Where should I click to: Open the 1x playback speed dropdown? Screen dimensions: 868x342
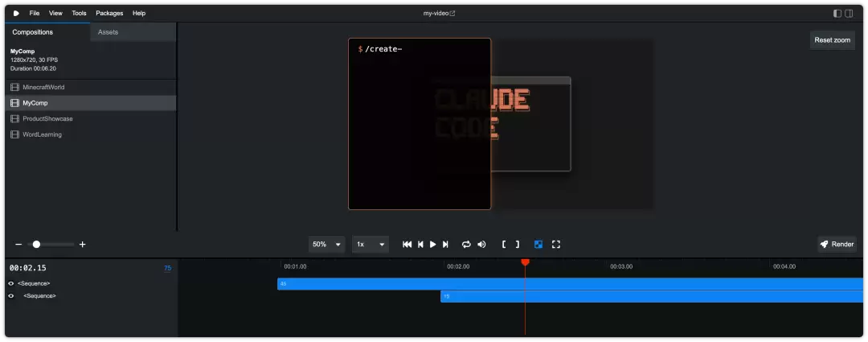pos(371,245)
